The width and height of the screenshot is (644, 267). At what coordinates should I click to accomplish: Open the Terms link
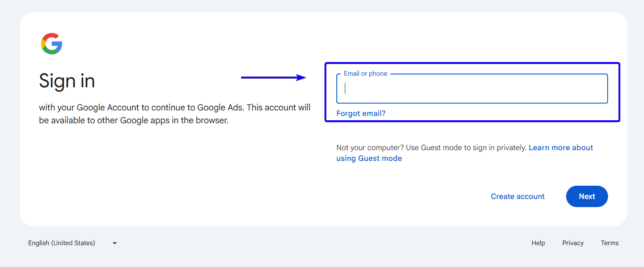pos(609,243)
